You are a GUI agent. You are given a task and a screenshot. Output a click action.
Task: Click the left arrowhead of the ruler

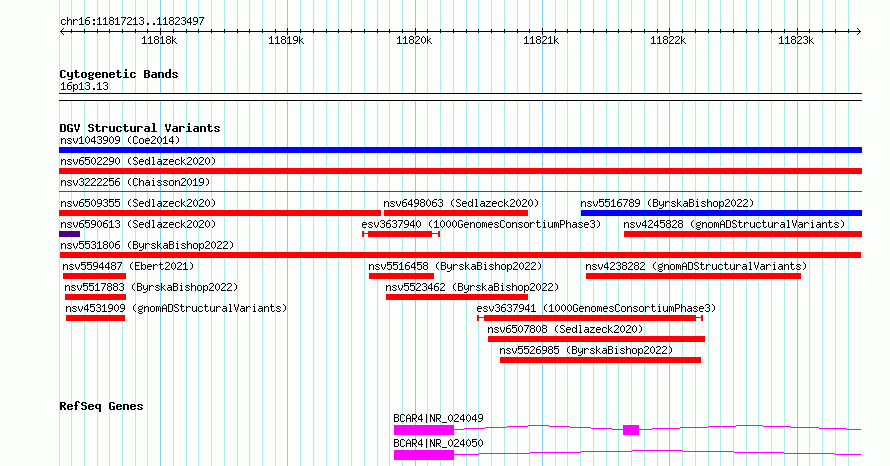[62, 32]
